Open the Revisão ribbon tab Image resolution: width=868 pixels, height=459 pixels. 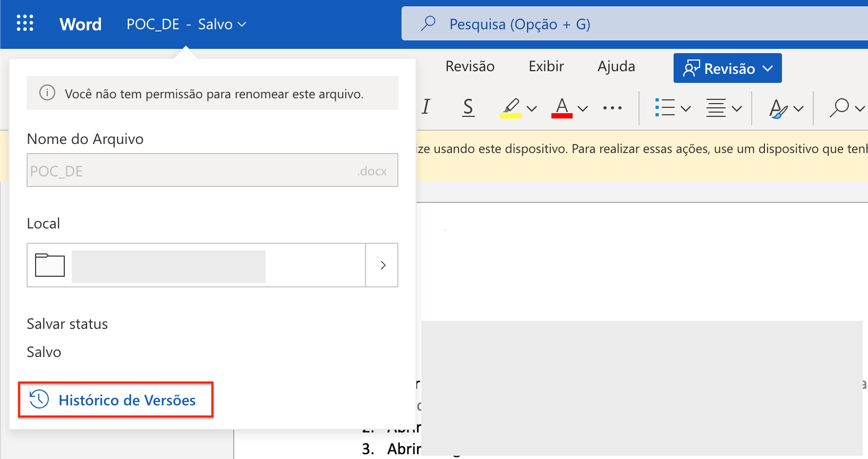coord(470,66)
